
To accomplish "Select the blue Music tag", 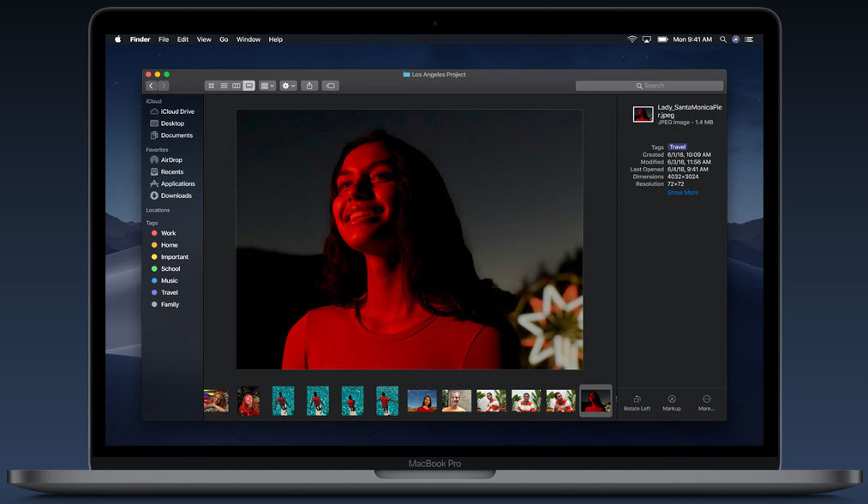I will click(x=165, y=281).
